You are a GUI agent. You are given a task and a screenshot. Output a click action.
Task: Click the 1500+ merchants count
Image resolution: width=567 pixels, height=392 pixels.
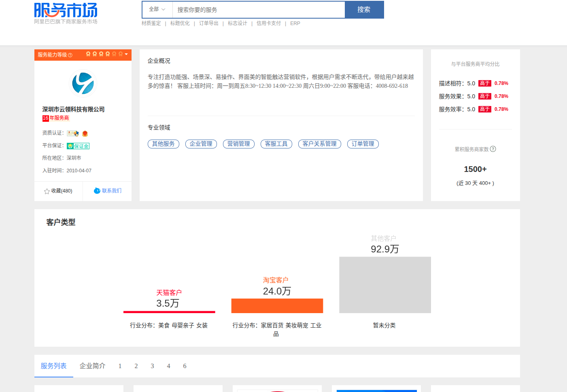click(475, 169)
